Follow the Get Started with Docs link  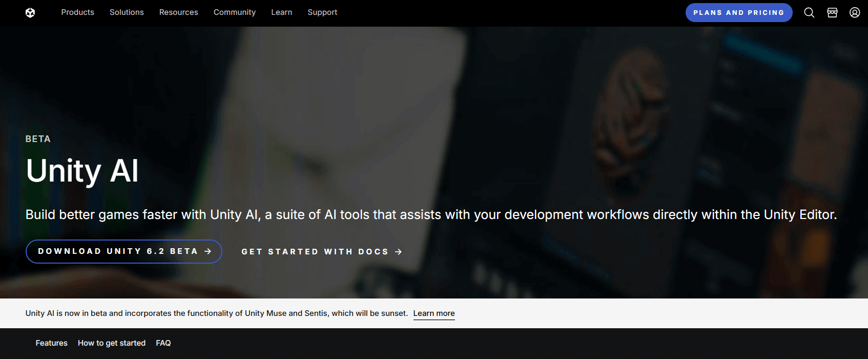322,252
